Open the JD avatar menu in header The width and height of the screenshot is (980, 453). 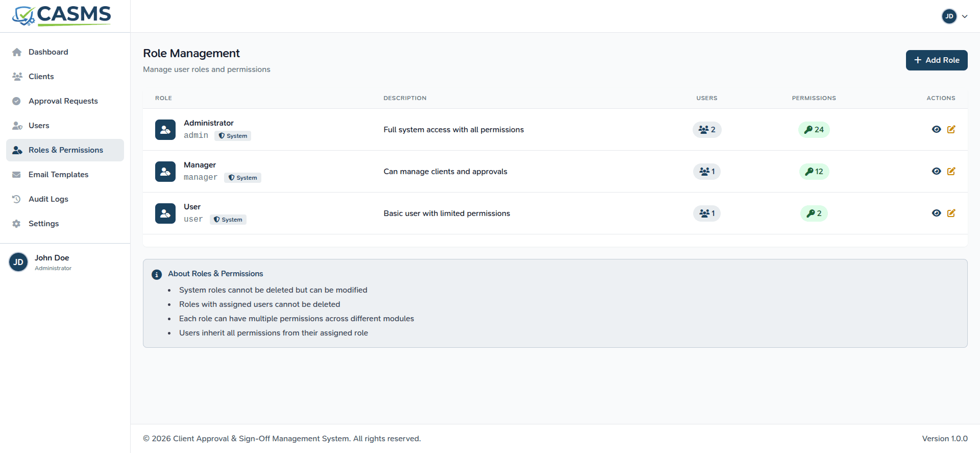pos(949,16)
